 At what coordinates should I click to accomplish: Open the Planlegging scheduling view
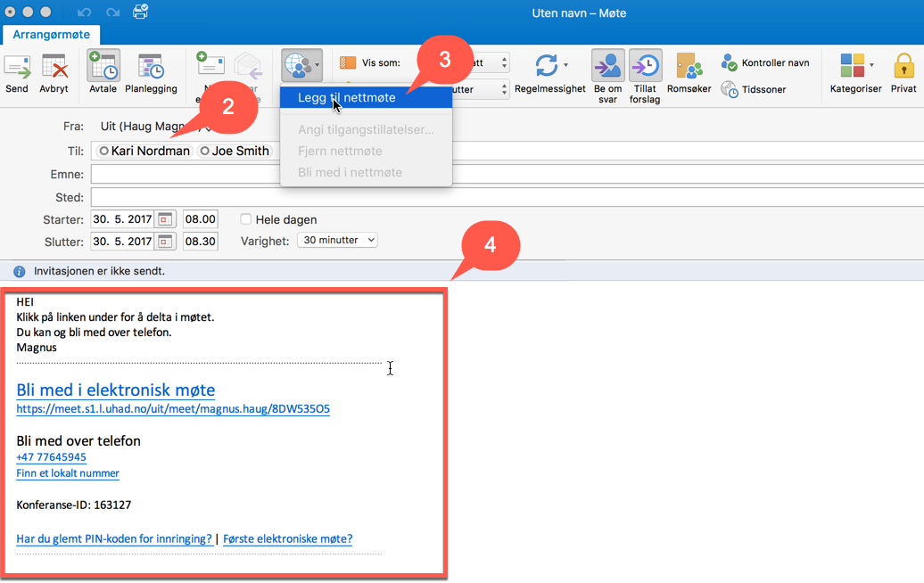[x=150, y=71]
